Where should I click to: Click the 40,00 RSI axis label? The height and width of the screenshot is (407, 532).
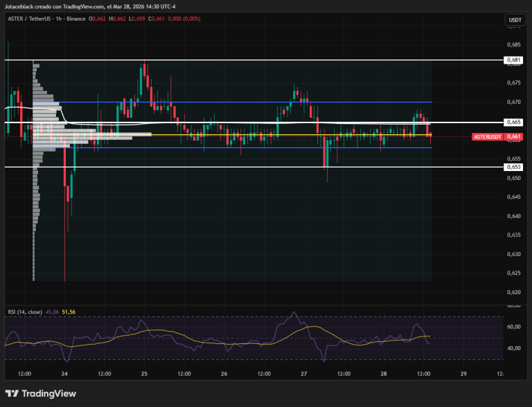(513, 348)
